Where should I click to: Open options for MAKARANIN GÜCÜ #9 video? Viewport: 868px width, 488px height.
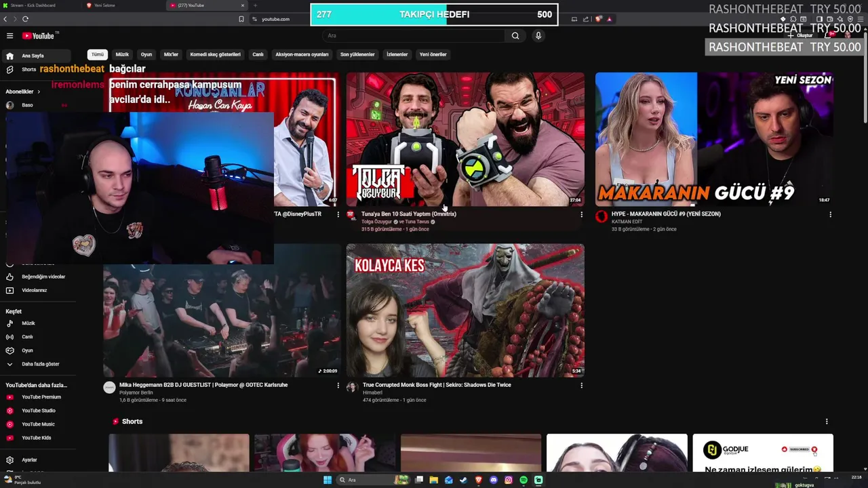pos(830,214)
